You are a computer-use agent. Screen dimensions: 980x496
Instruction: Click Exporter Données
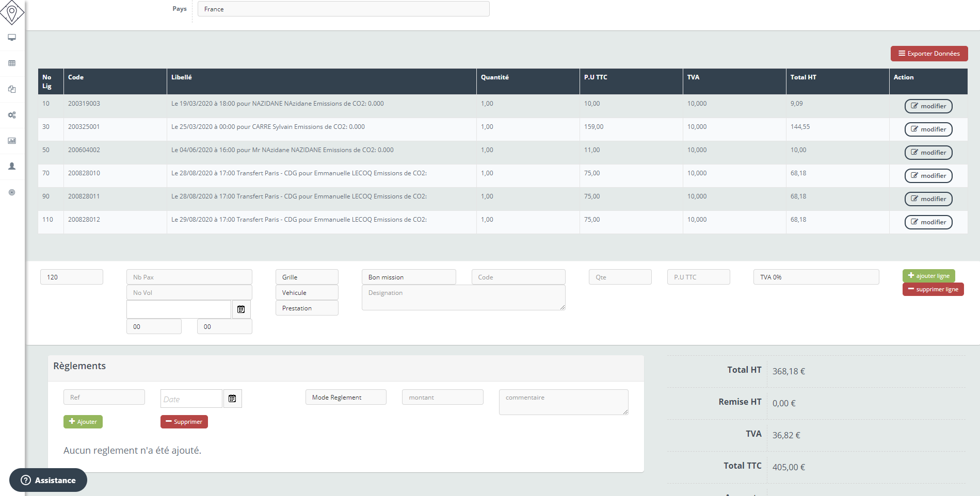[929, 54]
